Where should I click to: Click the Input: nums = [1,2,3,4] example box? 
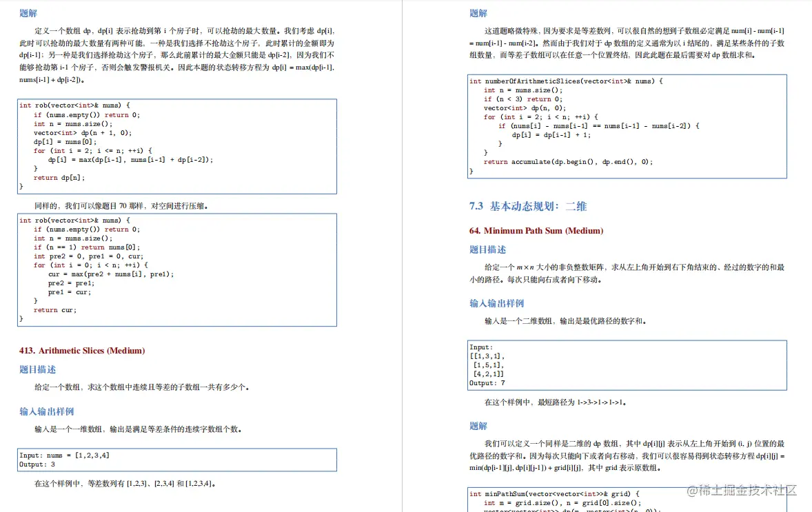pos(176,460)
